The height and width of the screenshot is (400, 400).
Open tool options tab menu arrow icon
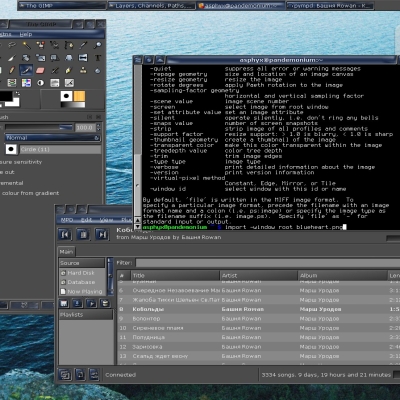pyautogui.click(x=89, y=117)
